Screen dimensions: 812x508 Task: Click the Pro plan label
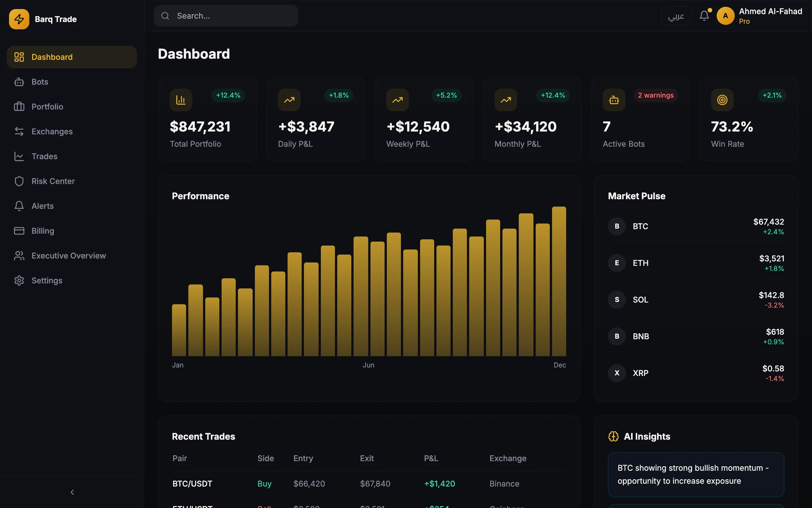[x=744, y=21]
